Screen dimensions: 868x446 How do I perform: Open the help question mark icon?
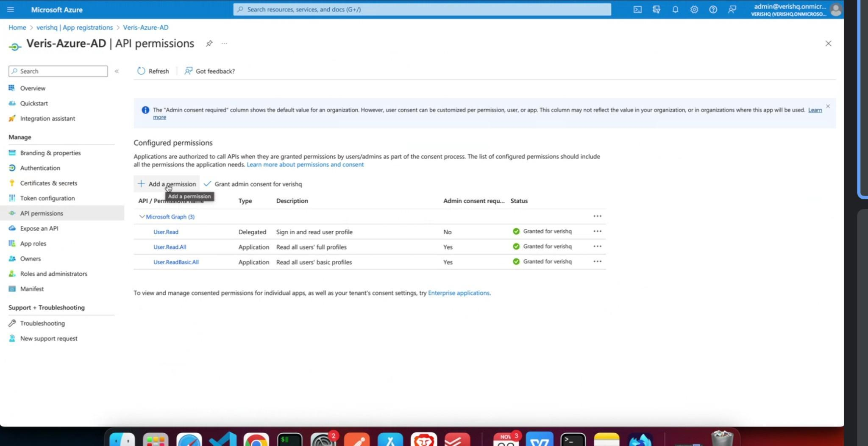[713, 9]
